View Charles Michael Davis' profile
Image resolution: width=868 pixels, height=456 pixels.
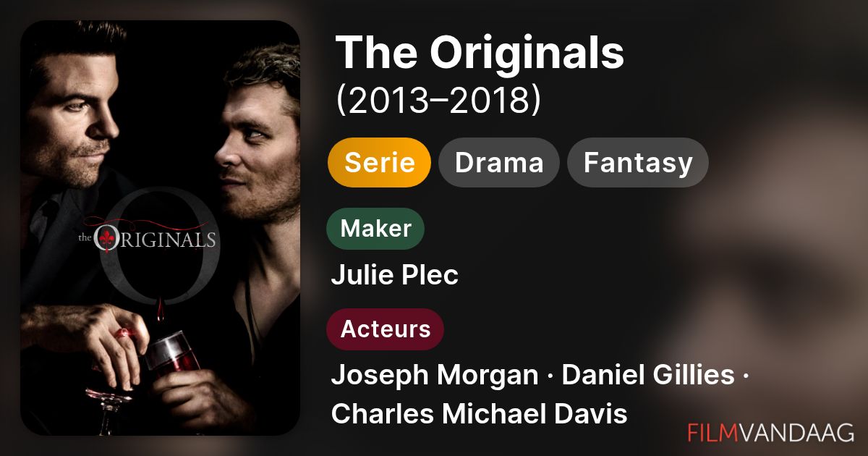(x=479, y=413)
